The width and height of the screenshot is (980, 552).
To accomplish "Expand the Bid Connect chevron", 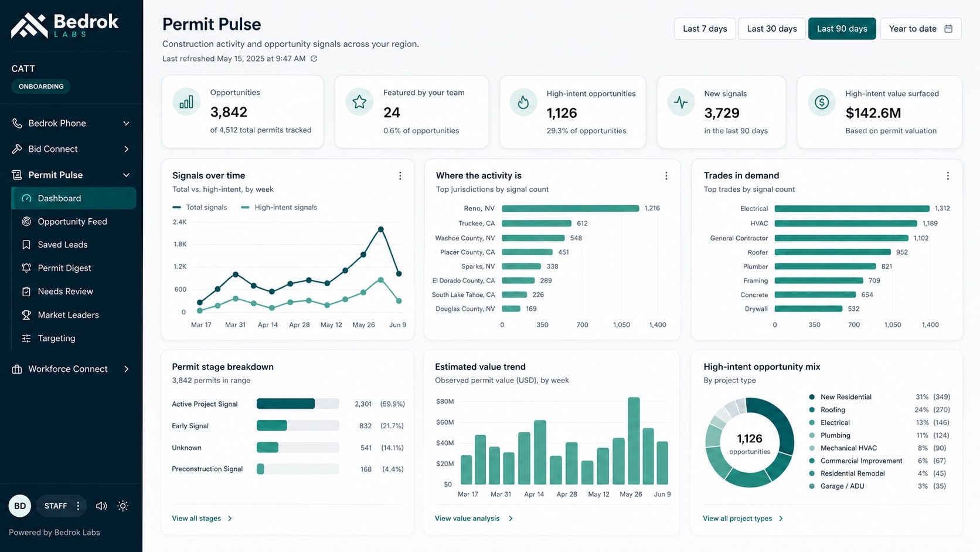I will [126, 149].
